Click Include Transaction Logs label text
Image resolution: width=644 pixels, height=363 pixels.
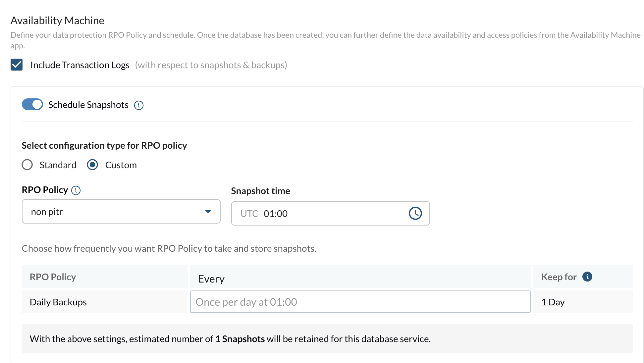[x=80, y=65]
